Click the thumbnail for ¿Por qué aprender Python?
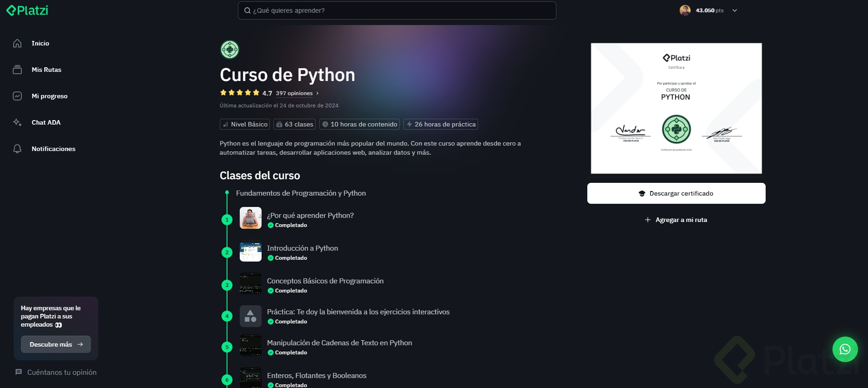Image resolution: width=868 pixels, height=388 pixels. click(251, 218)
